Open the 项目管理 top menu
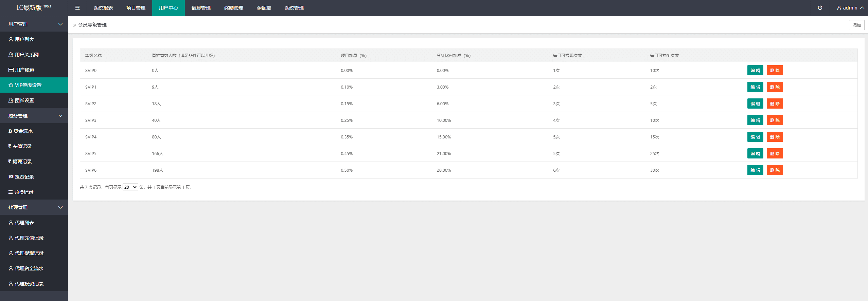Screen dimensions: 868x301 [136, 8]
